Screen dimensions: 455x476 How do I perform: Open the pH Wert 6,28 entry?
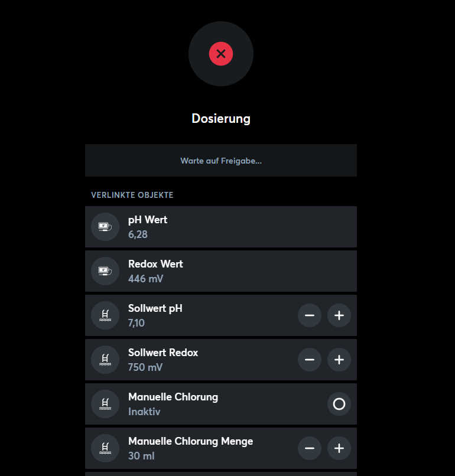(x=221, y=227)
